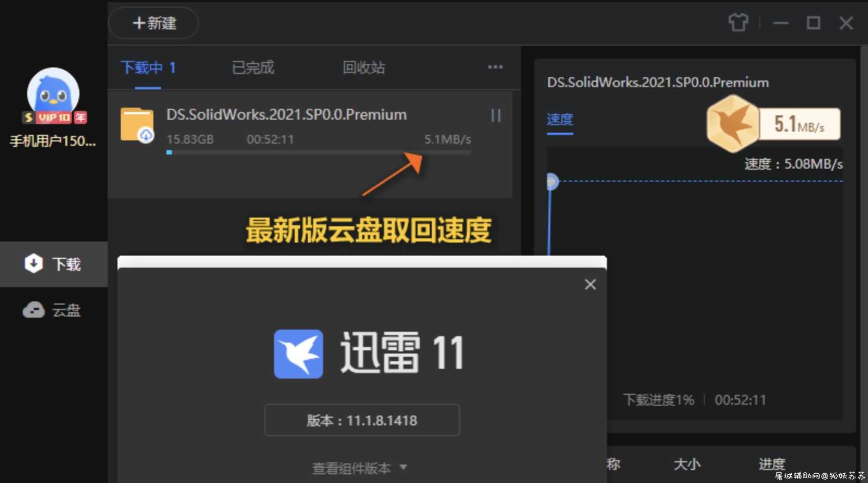This screenshot has width=868, height=483.
Task: Click the folder icon of the SolidWorks task
Action: 137,125
